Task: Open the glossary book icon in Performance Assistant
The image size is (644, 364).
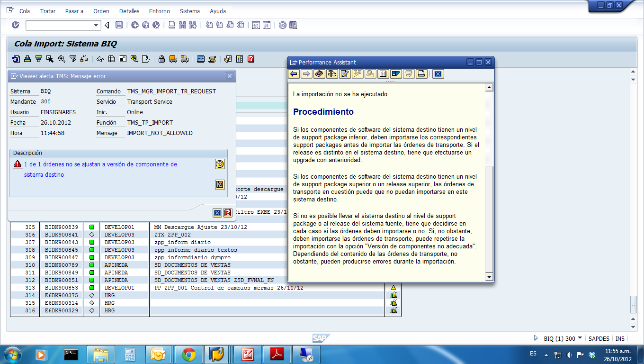Action: [318, 74]
